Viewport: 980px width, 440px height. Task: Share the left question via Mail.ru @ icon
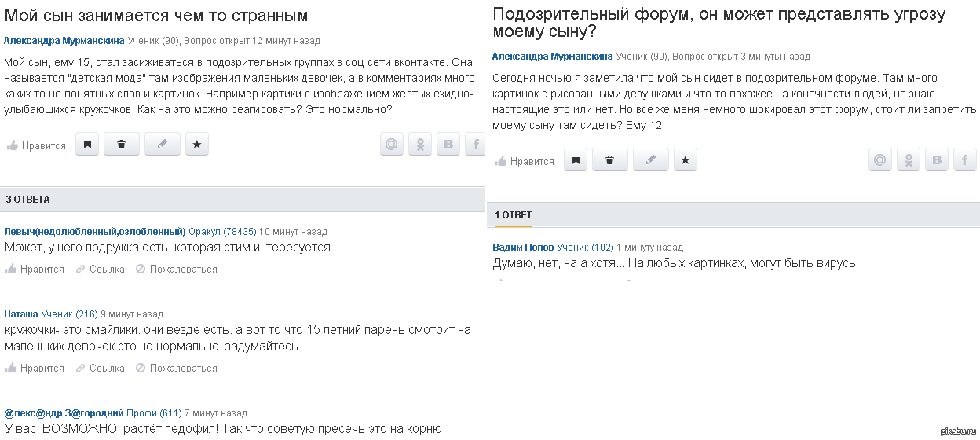pos(392,145)
